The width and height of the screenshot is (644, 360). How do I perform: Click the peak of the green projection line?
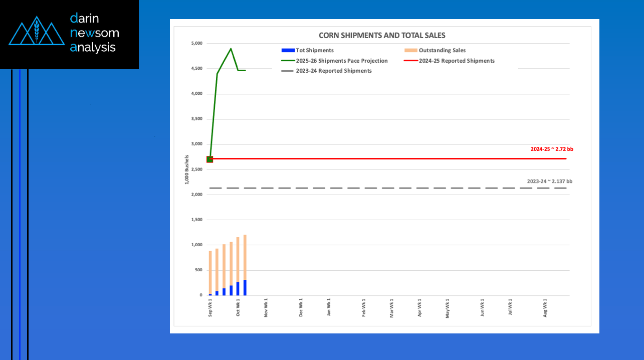pyautogui.click(x=231, y=49)
